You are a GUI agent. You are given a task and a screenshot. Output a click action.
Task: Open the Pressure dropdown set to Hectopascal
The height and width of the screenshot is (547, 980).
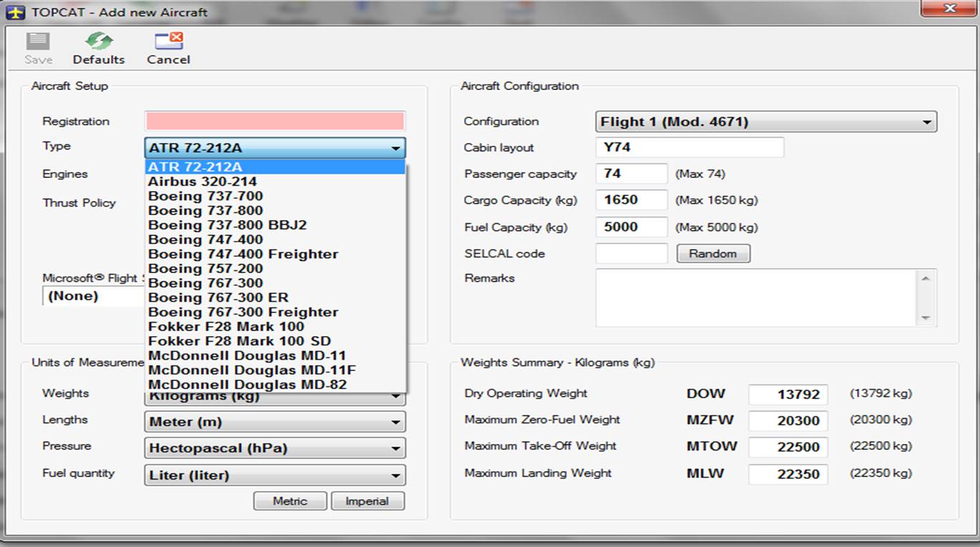(275, 448)
